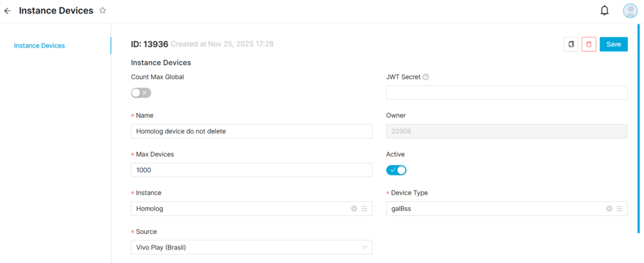
Task: Enable the Count Max Global toggle
Action: click(x=140, y=93)
